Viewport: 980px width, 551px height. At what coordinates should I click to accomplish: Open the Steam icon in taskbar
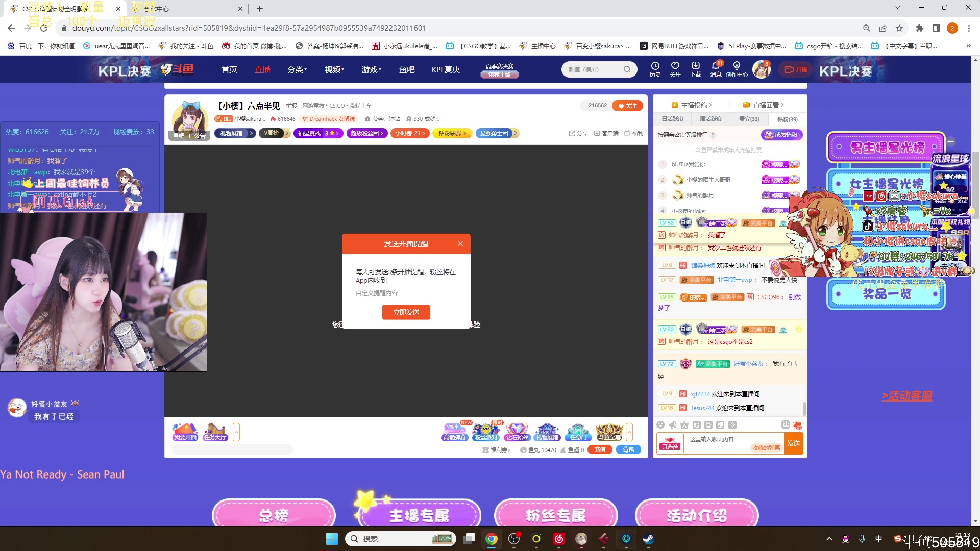coord(648,539)
